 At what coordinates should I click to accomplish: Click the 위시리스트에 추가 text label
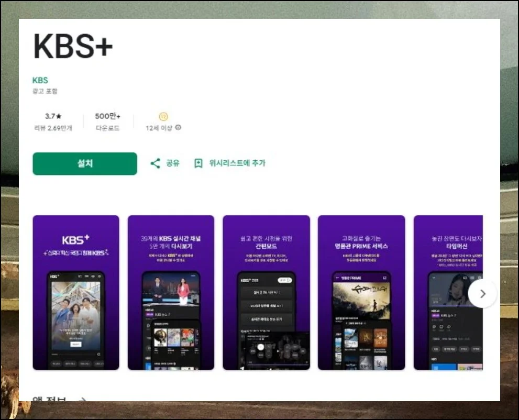pos(237,163)
